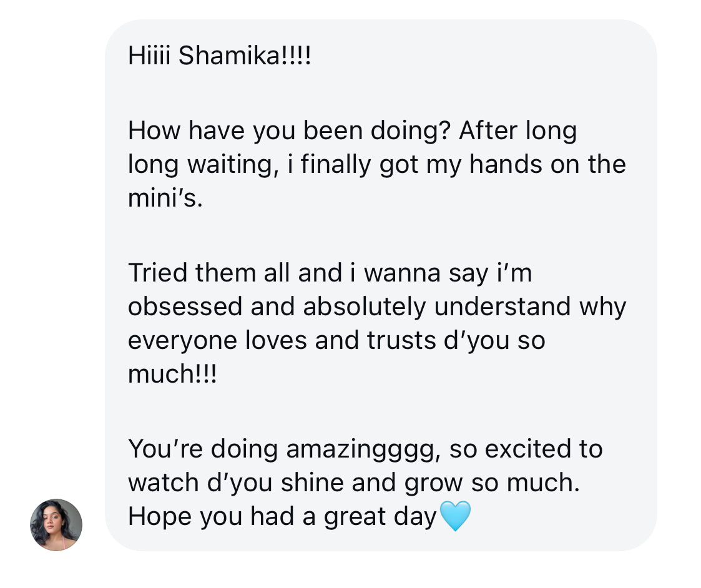The height and width of the screenshot is (588, 701).
Task: Click the word 'mini's' in the message
Action: point(165,198)
